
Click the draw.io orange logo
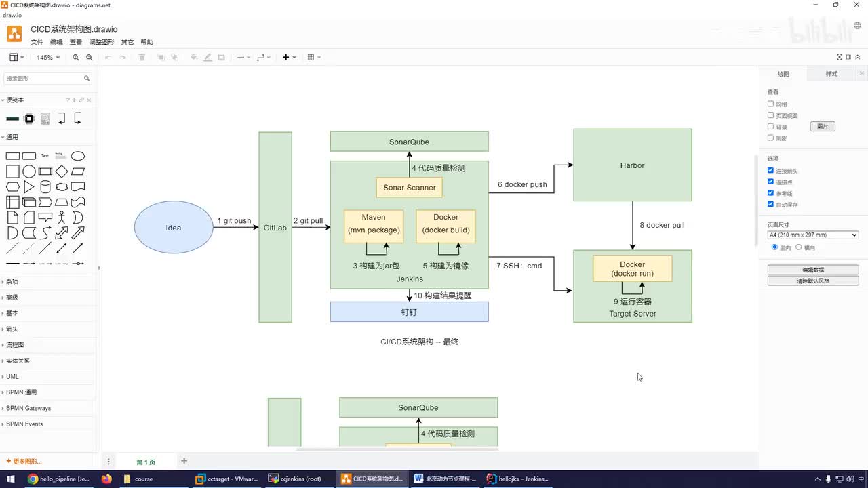14,35
